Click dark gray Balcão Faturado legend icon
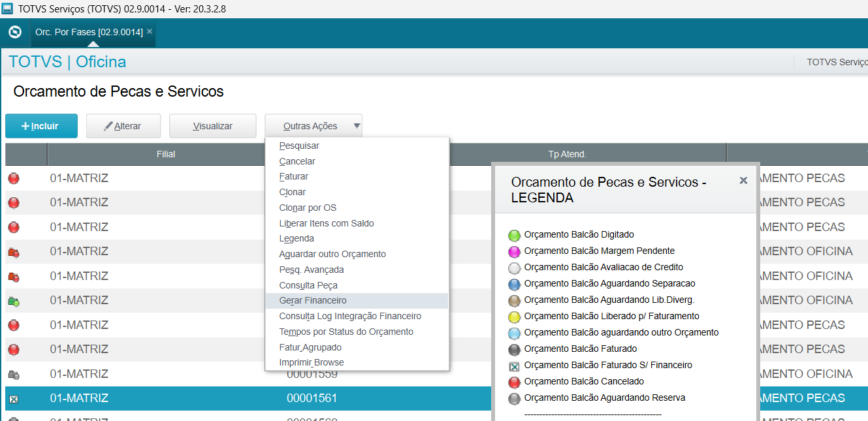This screenshot has height=421, width=868. [x=514, y=349]
